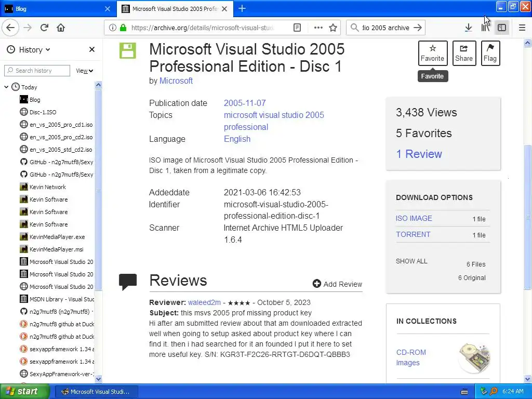Open the CD-ROM Images collection link
Screen dimensions: 532x399
point(411,357)
